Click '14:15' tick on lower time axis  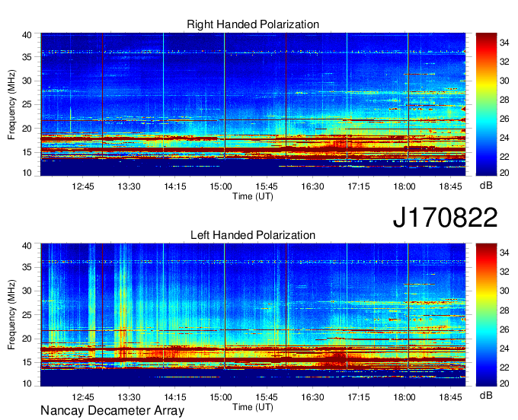click(175, 397)
